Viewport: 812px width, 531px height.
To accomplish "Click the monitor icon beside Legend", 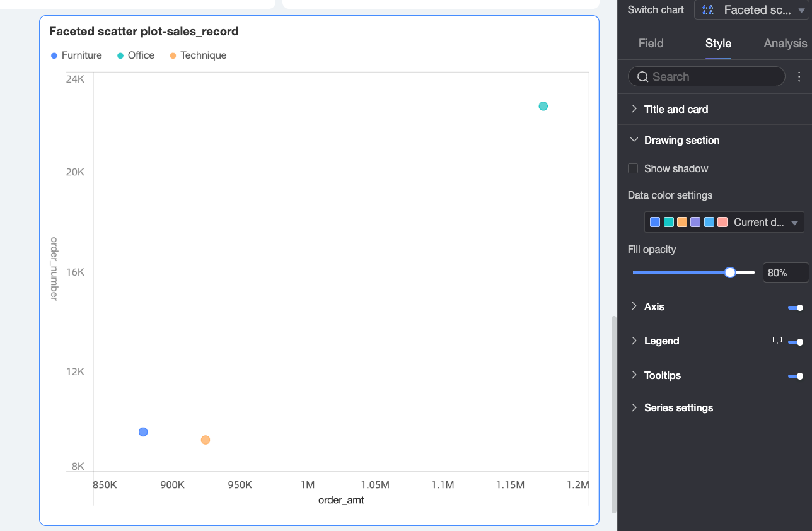I will pyautogui.click(x=777, y=341).
